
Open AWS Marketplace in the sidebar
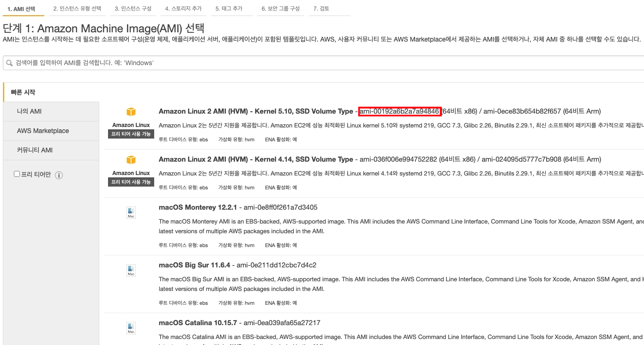[51, 131]
